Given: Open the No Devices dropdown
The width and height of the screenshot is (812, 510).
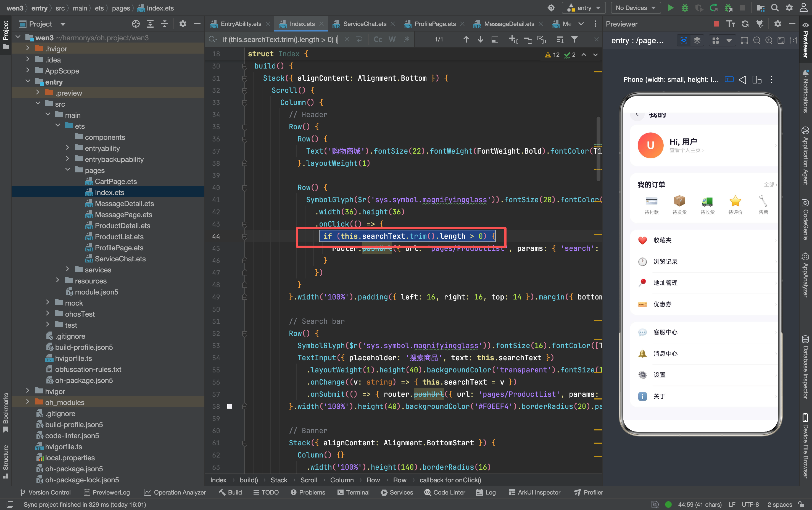Looking at the screenshot, I should click(635, 8).
